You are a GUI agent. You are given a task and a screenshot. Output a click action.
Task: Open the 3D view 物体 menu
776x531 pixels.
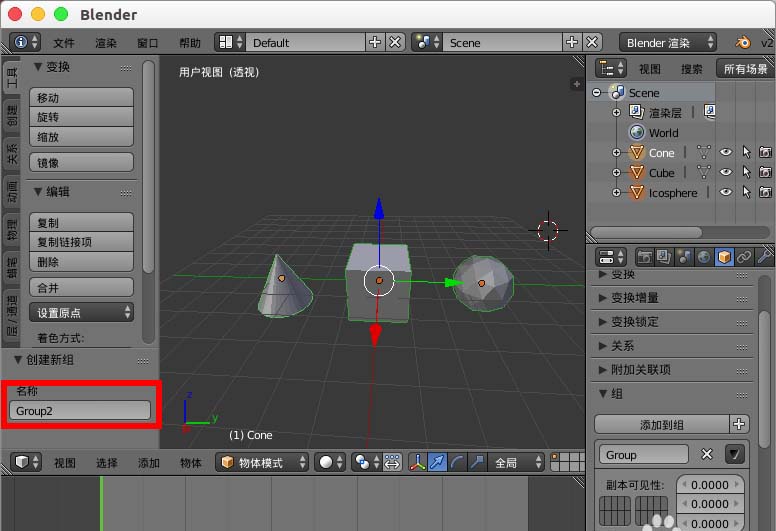pos(191,463)
